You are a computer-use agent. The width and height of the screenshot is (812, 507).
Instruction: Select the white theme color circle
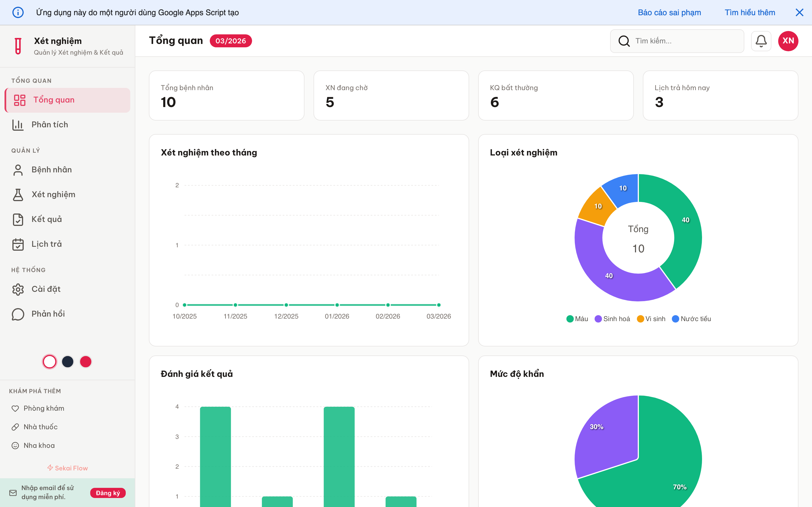click(50, 361)
